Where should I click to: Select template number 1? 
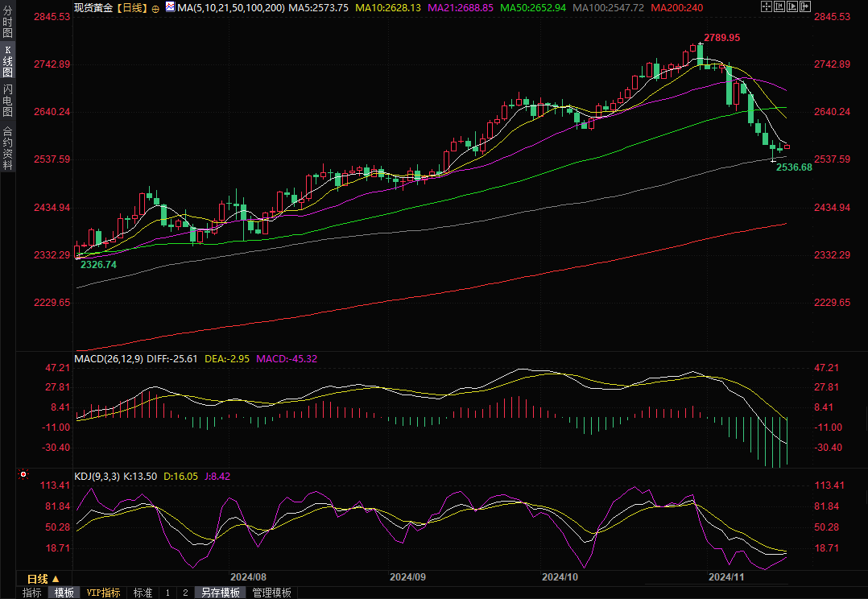(x=167, y=593)
